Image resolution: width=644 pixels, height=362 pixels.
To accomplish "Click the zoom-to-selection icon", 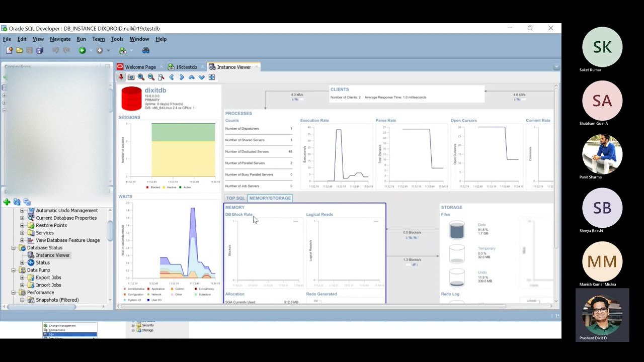I will (x=161, y=77).
